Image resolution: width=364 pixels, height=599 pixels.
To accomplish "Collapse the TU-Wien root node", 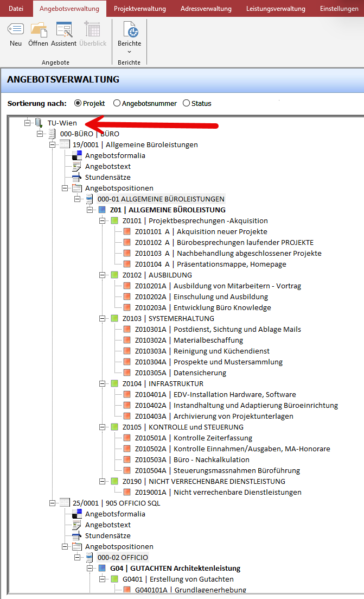I will [x=28, y=123].
